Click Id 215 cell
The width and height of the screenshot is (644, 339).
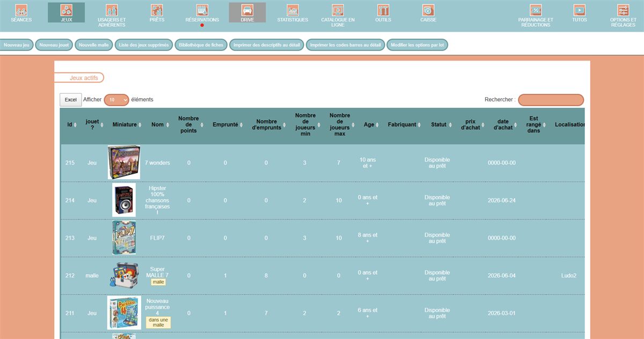(70, 163)
